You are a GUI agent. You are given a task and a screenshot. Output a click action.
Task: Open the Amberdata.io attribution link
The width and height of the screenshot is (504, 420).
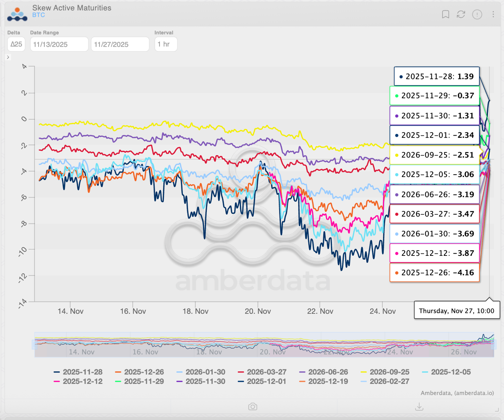pyautogui.click(x=457, y=393)
